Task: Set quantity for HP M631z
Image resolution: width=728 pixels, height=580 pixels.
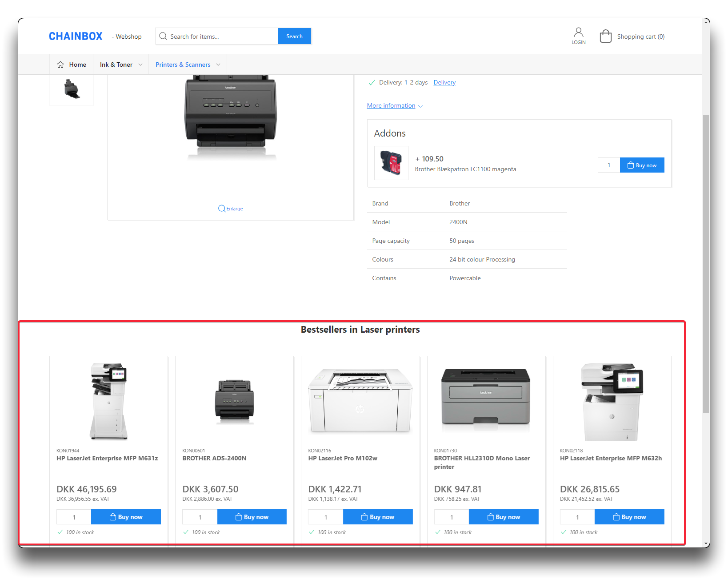Action: point(74,517)
